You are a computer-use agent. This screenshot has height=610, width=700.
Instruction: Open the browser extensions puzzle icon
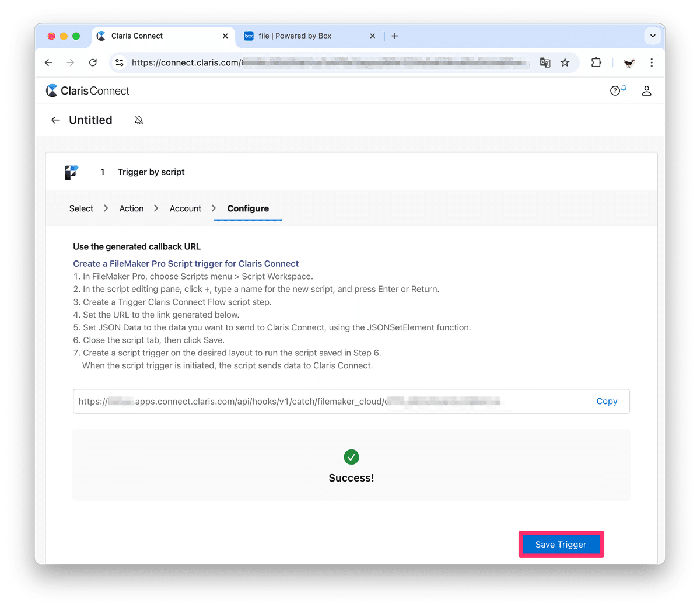point(596,62)
